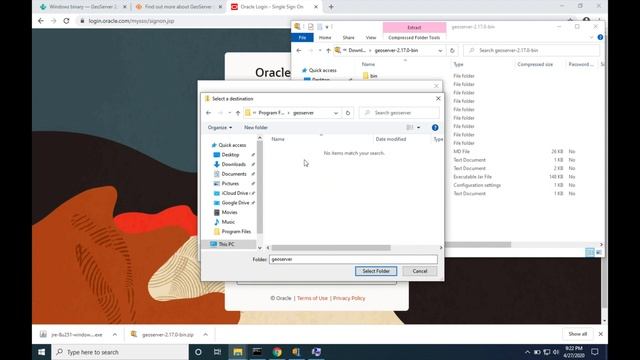Open Compressed Folder Tools tab
Viewport: 640px width, 360px height.
414,38
